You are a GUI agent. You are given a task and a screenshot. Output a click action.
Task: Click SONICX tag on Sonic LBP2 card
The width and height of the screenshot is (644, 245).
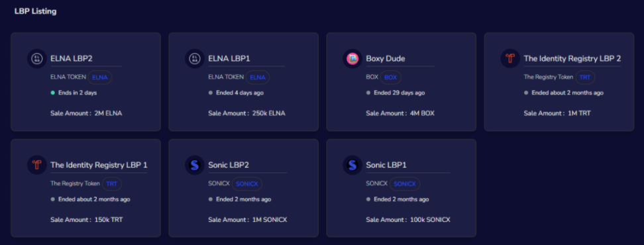click(x=247, y=184)
